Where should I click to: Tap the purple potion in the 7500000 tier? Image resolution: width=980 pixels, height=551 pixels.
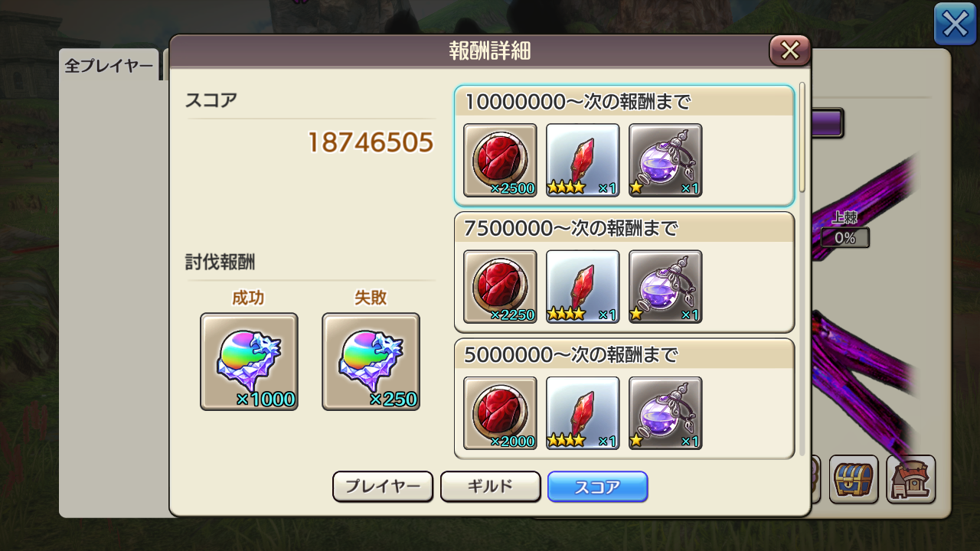pos(665,286)
